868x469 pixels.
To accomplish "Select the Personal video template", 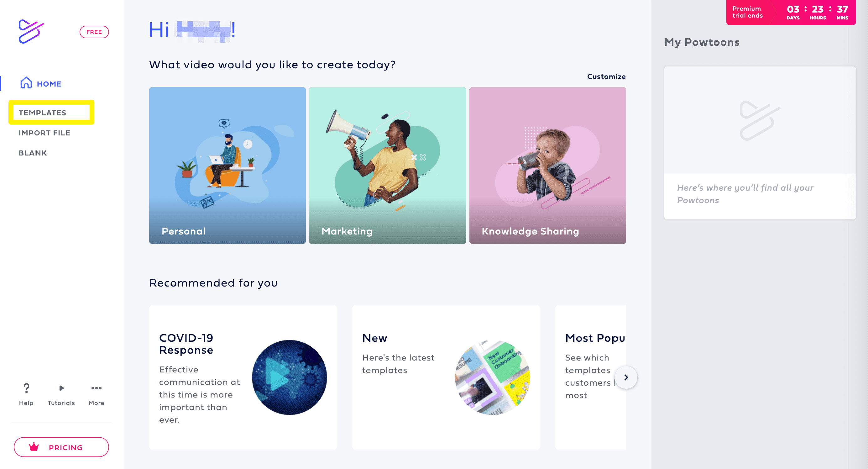I will [x=227, y=165].
